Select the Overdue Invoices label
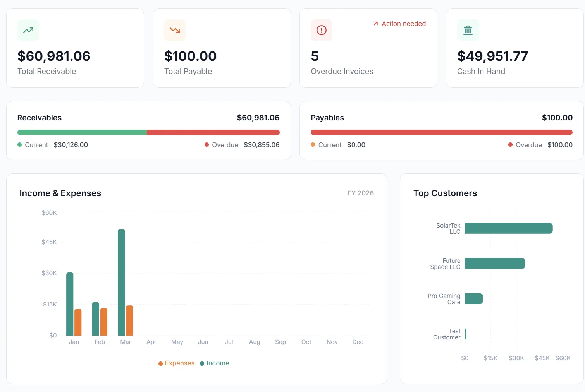Screen dimensions: 585x392 [342, 71]
